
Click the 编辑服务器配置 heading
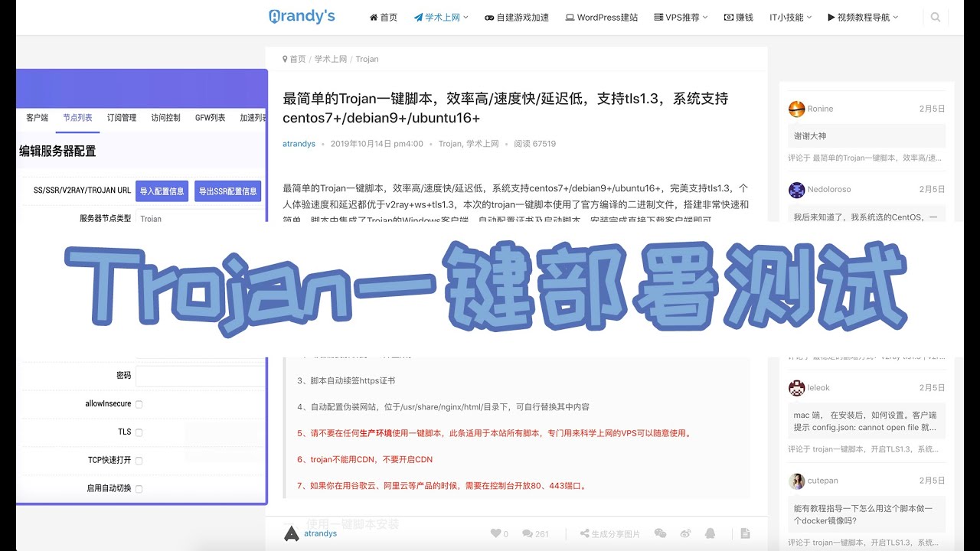tap(58, 152)
